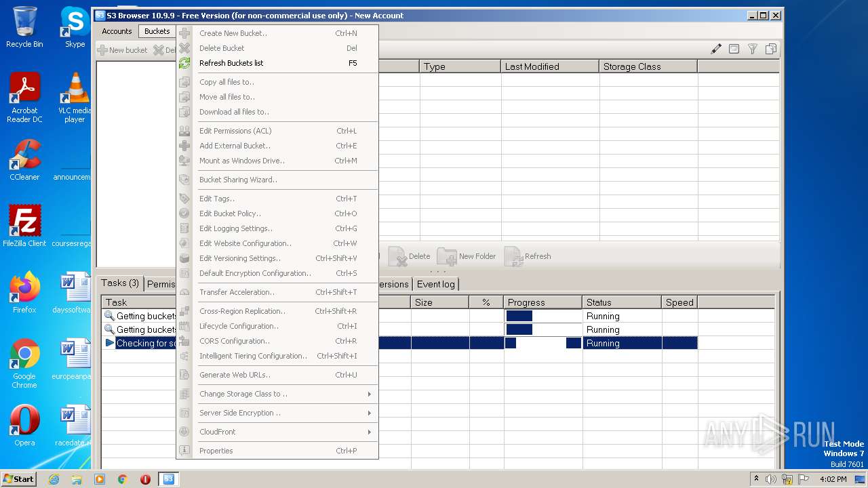
Task: Select Bucket Sharing Wizard entry
Action: pos(277,180)
